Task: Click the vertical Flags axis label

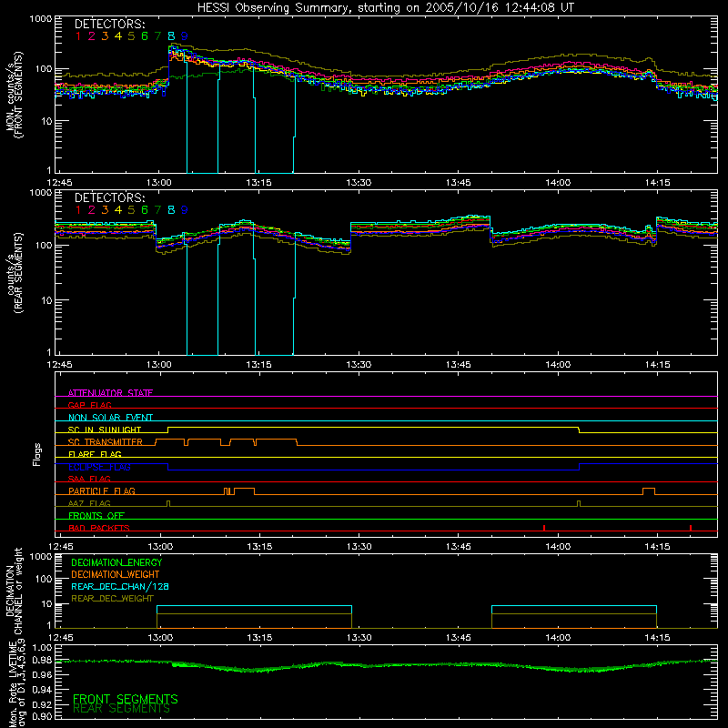Action: [37, 454]
